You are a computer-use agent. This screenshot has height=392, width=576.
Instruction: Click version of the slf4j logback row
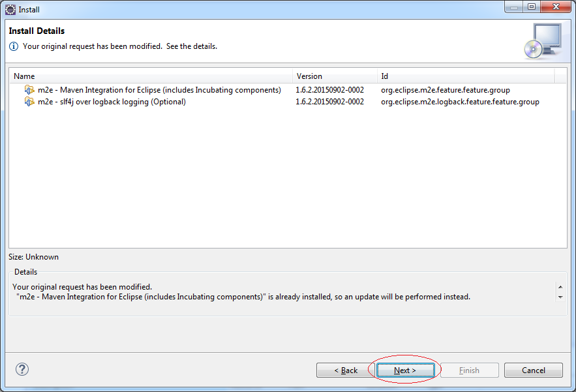point(329,102)
